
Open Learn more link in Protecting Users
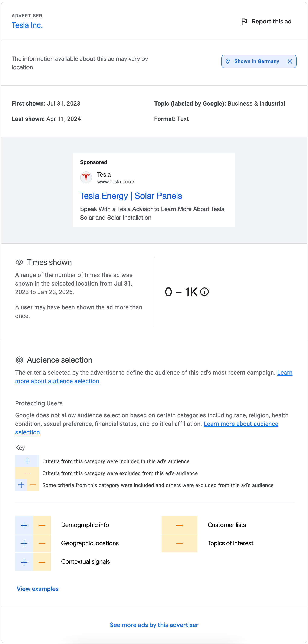tap(241, 424)
